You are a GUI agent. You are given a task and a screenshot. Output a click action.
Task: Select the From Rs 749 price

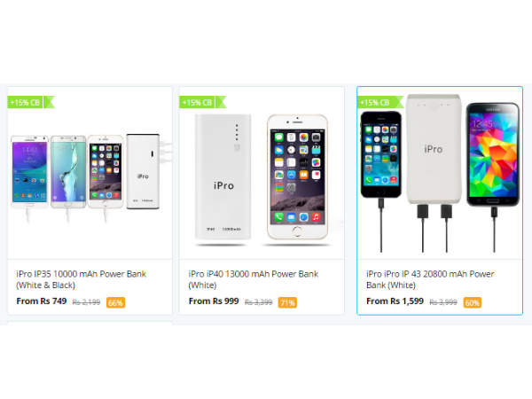42,301
